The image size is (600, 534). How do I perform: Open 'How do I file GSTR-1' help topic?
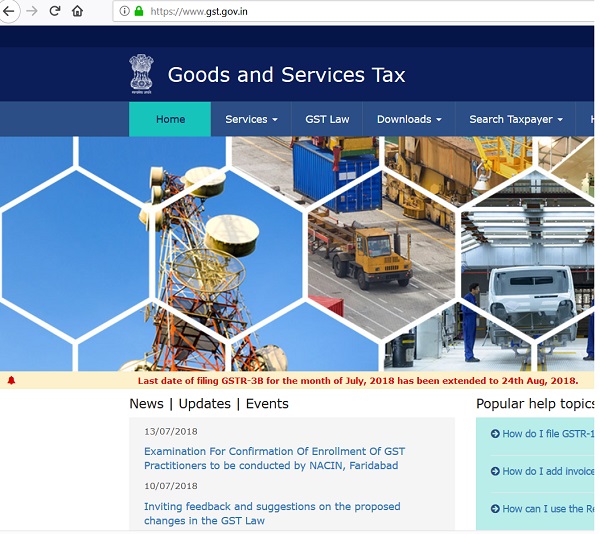tap(548, 434)
